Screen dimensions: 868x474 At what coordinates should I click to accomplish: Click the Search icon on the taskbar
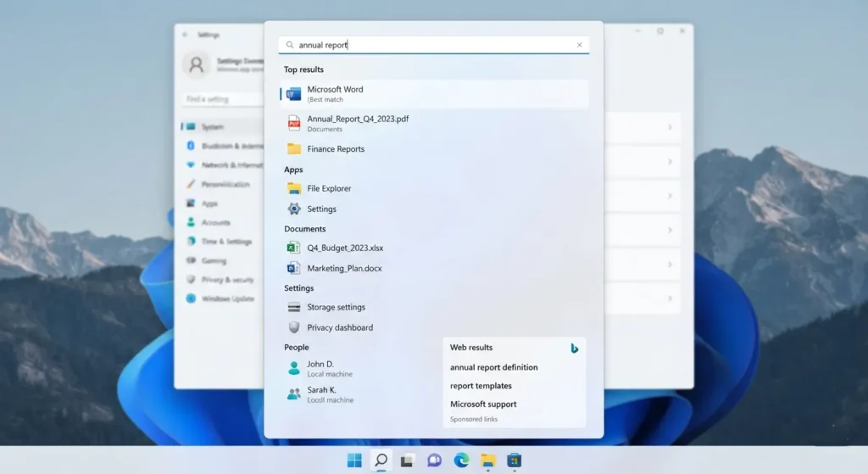click(x=381, y=460)
